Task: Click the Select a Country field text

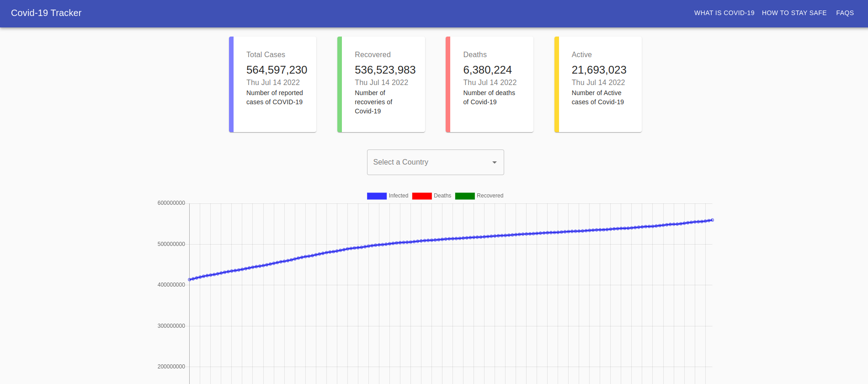Action: pyautogui.click(x=400, y=162)
